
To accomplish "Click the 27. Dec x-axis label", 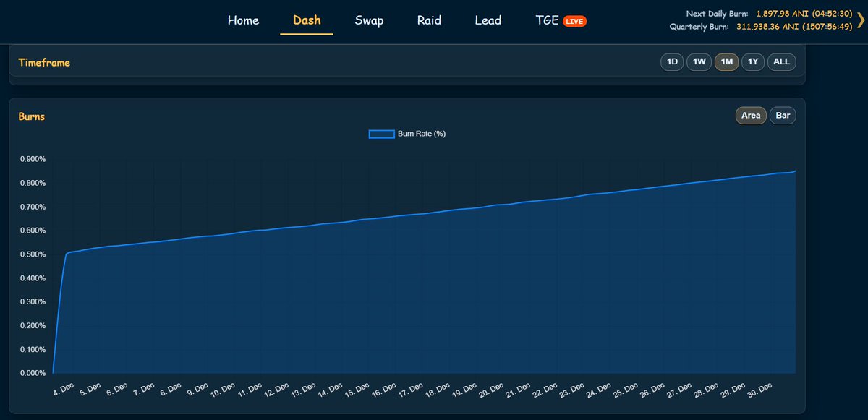I will tap(678, 388).
